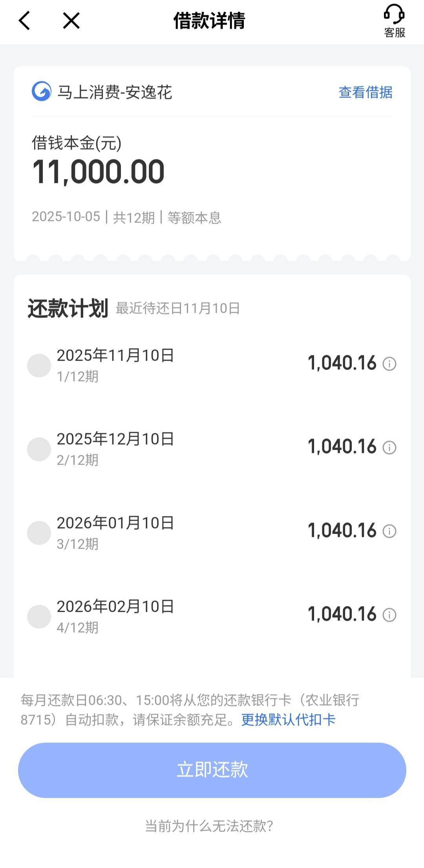This screenshot has height=868, width=424.
Task: Close the loan details page
Action: tap(71, 20)
